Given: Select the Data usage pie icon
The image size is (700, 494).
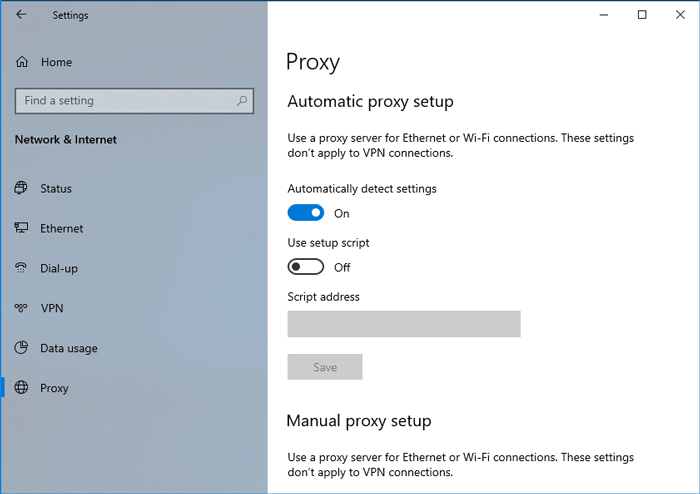Looking at the screenshot, I should [21, 348].
